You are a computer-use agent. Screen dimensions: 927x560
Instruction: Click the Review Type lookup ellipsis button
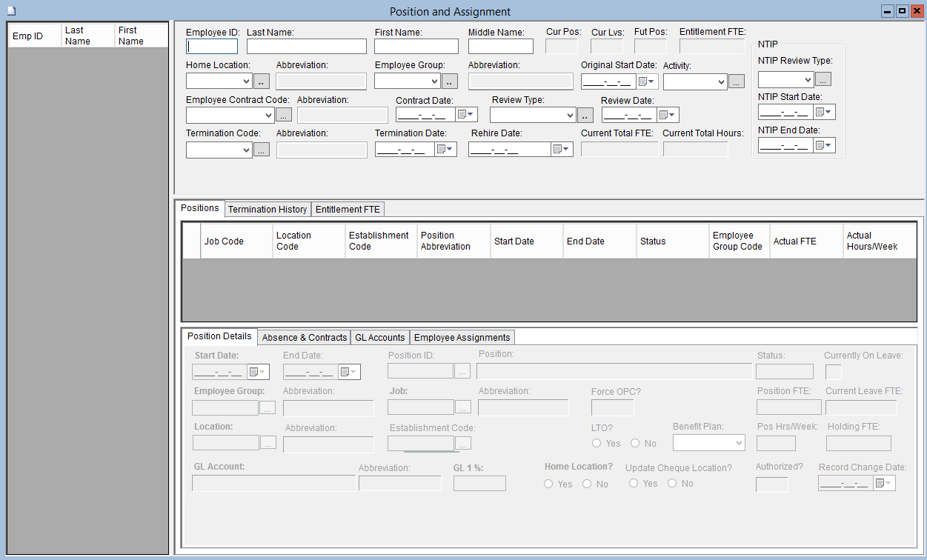pyautogui.click(x=585, y=115)
